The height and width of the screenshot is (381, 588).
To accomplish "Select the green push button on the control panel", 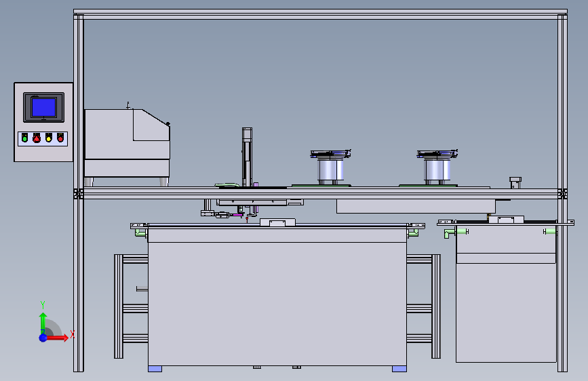I will pyautogui.click(x=24, y=138).
